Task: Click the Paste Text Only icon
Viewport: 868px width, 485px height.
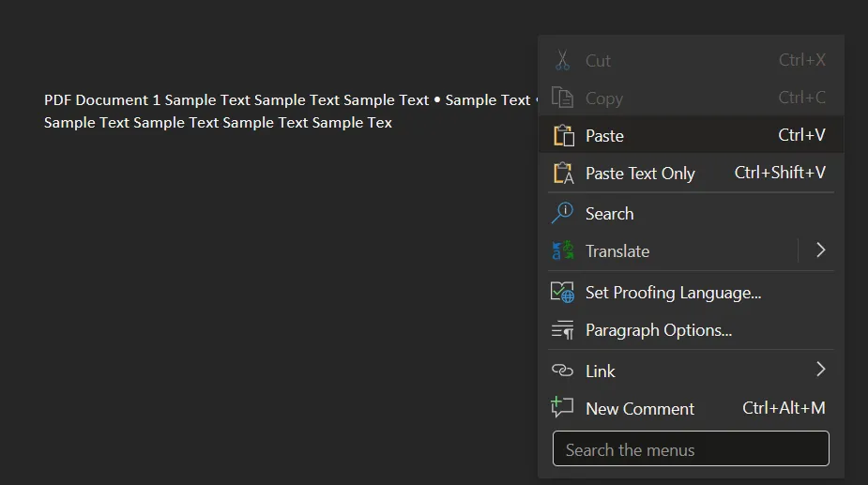Action: pos(563,173)
